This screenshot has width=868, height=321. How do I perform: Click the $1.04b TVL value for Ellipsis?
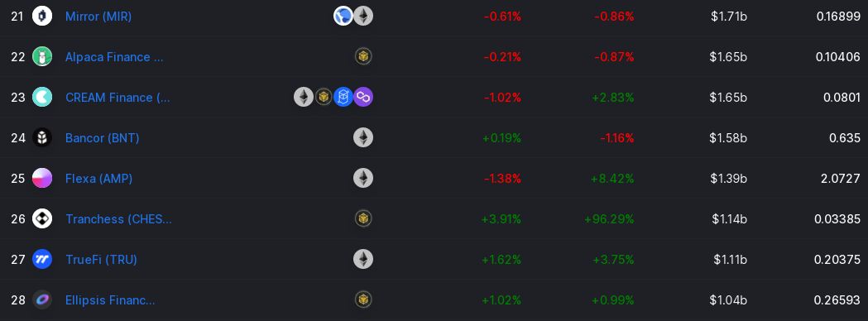click(728, 300)
